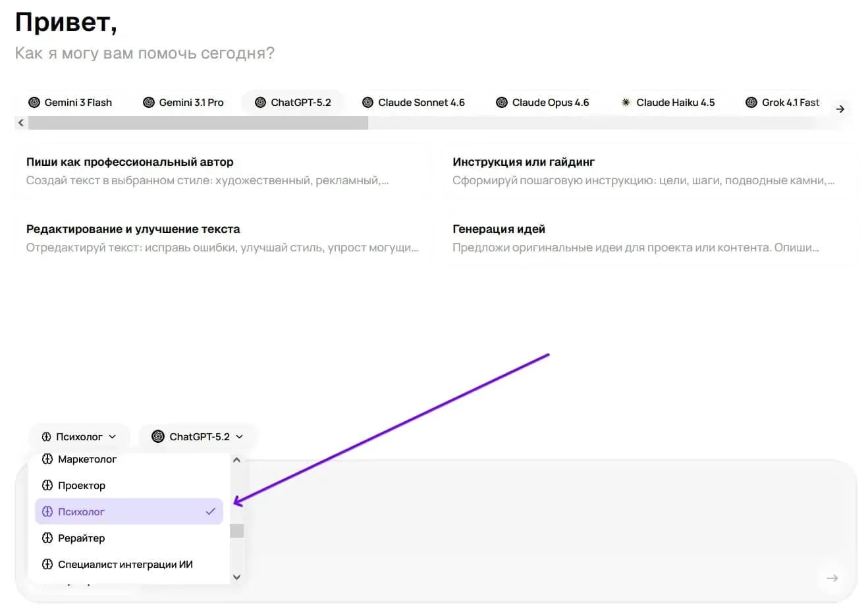The image size is (868, 614).
Task: Click the Claude Opus 4.6 logo icon
Action: point(502,102)
